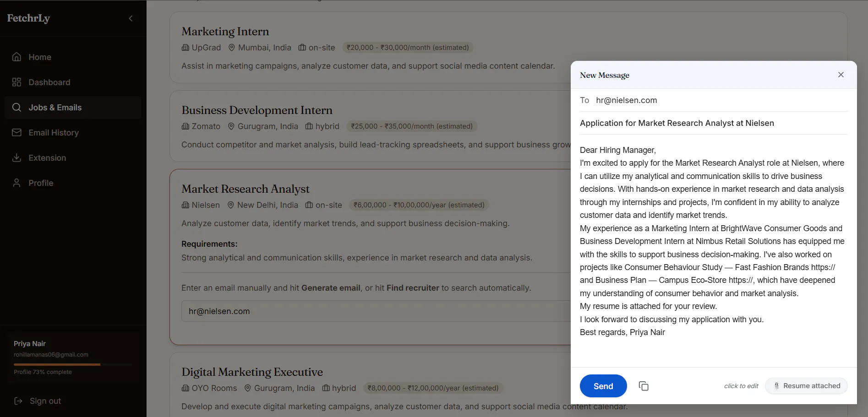Click the Zomato company building icon

(x=186, y=126)
